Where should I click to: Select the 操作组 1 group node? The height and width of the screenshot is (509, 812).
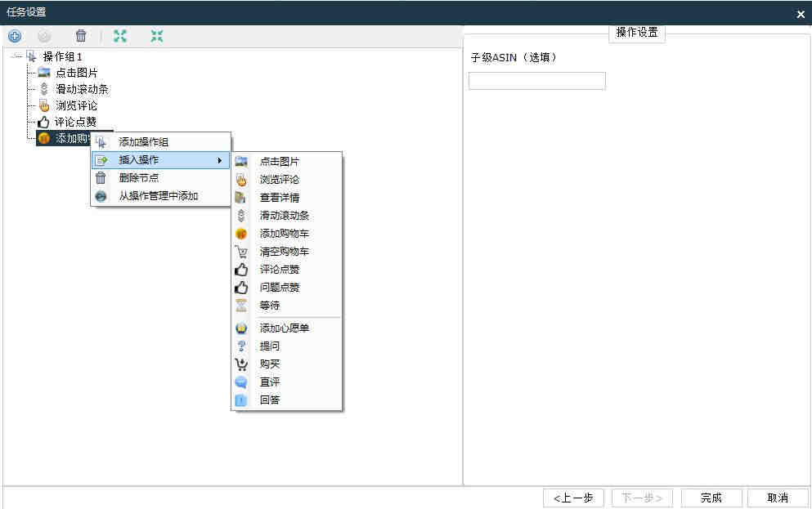coord(62,56)
